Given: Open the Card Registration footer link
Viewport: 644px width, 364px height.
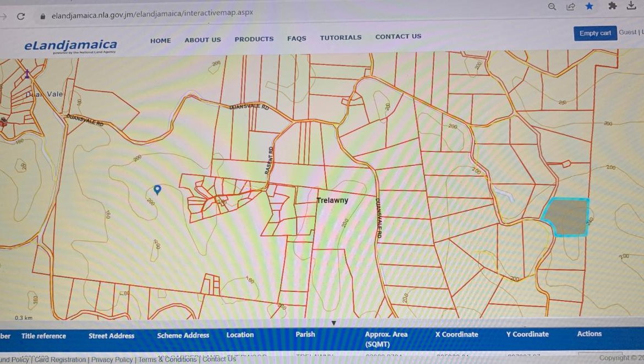Looking at the screenshot, I should [60, 360].
